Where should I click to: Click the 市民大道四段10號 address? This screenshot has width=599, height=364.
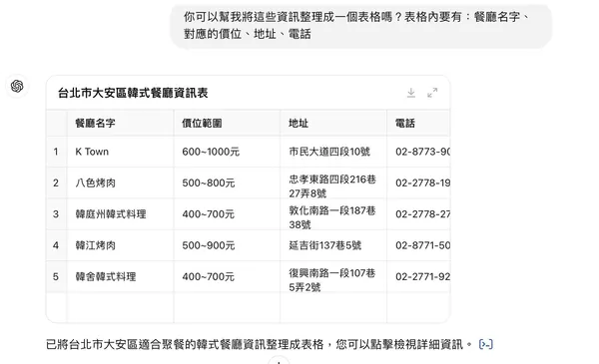coord(333,152)
